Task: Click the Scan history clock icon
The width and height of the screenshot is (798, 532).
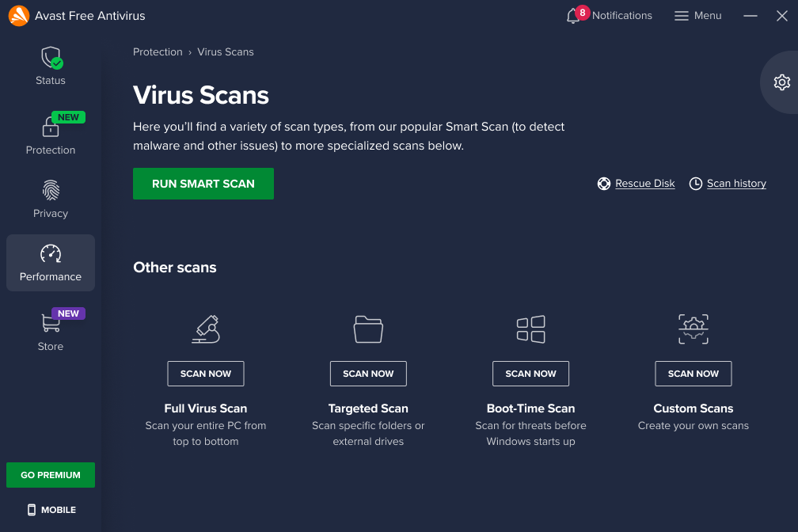Action: click(696, 183)
